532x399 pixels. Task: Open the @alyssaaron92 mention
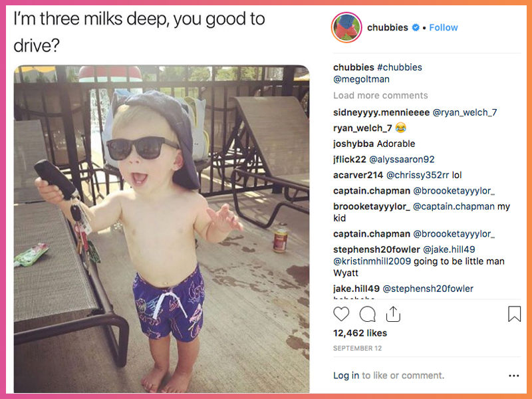[x=402, y=160]
